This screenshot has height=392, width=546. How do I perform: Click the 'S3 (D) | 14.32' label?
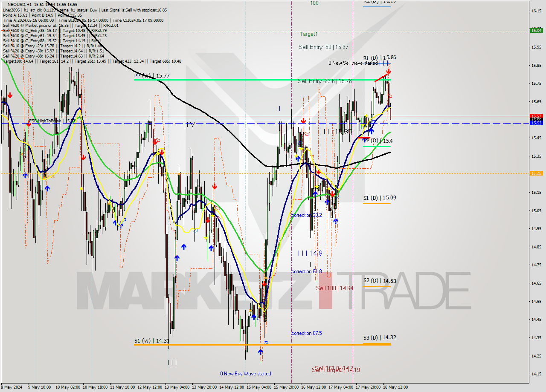pyautogui.click(x=380, y=337)
